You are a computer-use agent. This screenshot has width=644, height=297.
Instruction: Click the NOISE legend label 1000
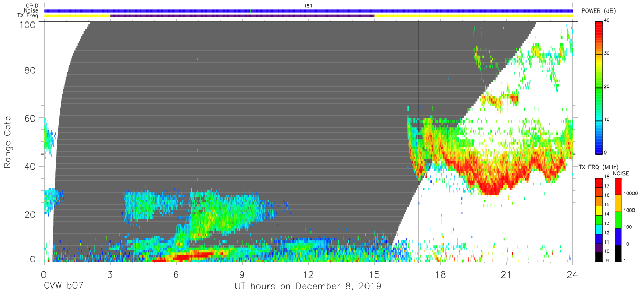pyautogui.click(x=629, y=210)
